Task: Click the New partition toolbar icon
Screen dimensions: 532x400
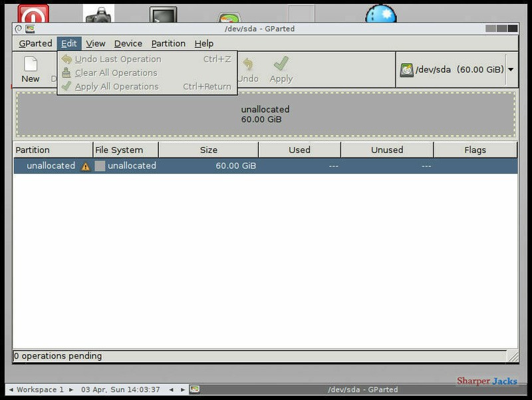Action: pyautogui.click(x=31, y=64)
